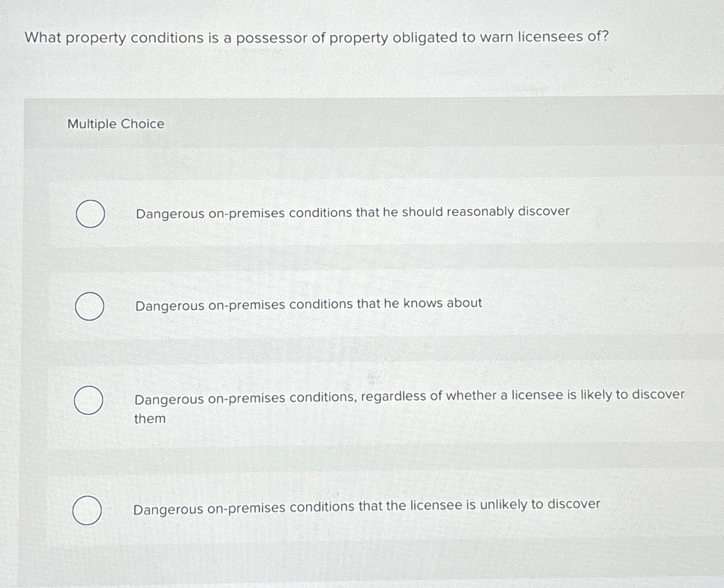
Task: Select the radio button for 'should reasonably discover' option
Action: click(90, 213)
